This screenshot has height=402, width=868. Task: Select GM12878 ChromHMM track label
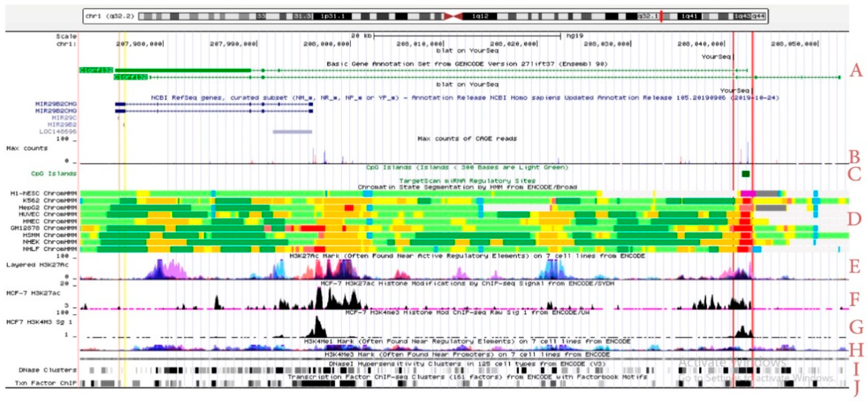[x=44, y=228]
